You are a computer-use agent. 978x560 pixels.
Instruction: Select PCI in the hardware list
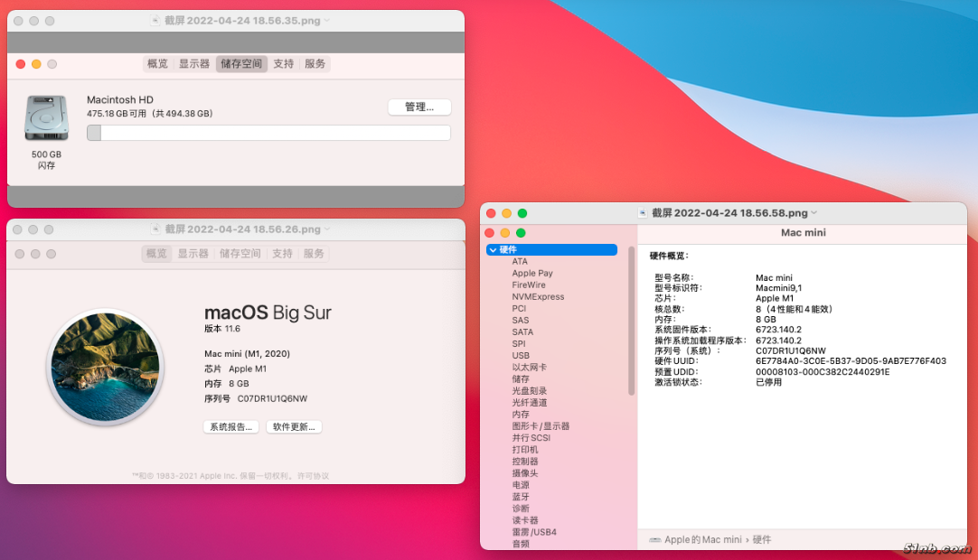click(x=519, y=309)
